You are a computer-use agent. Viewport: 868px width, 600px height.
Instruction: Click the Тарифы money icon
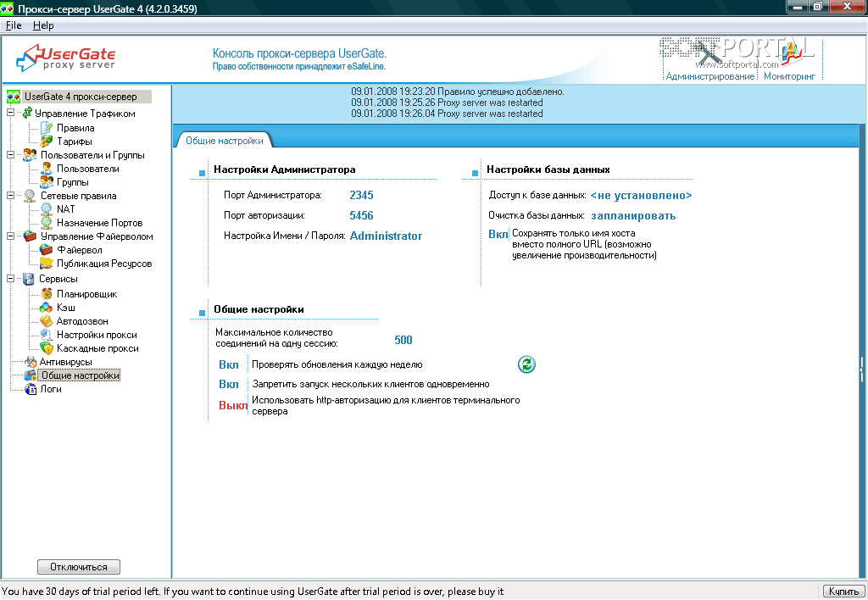coord(47,142)
